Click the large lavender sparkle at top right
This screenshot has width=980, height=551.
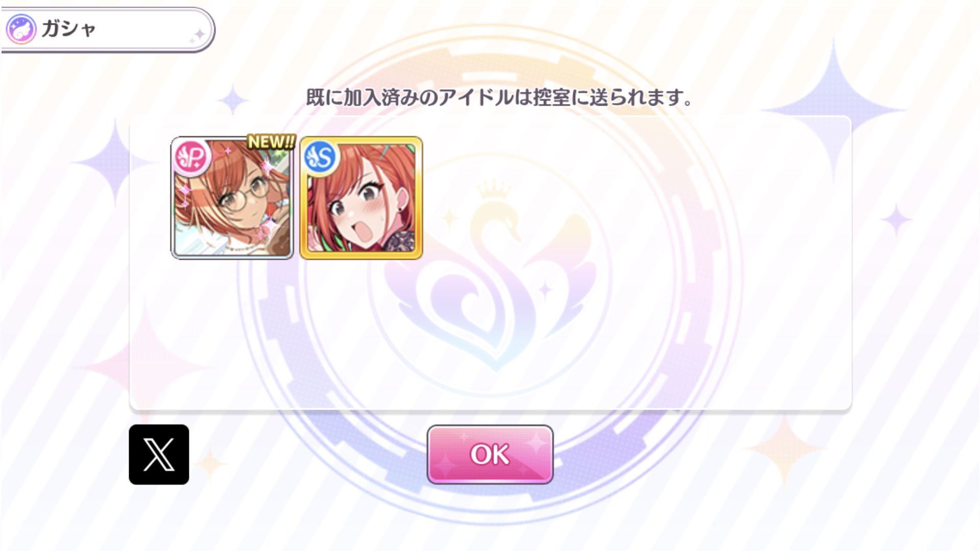pos(834,110)
